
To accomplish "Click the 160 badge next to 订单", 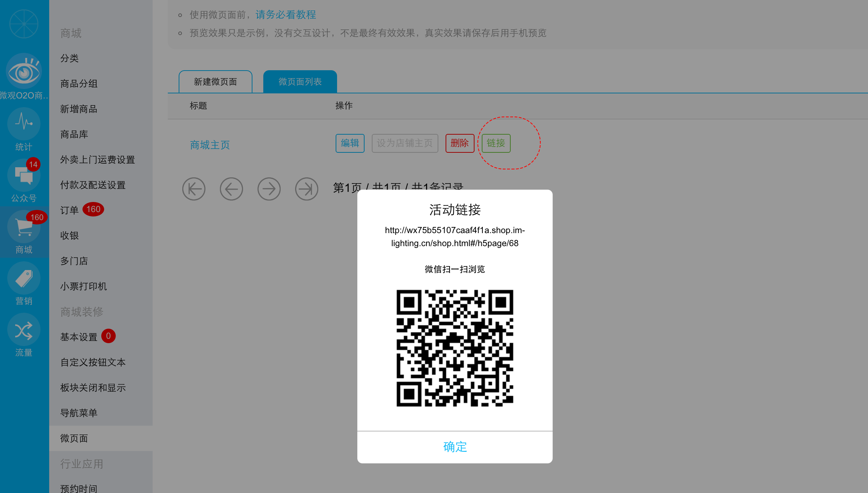I will (93, 209).
